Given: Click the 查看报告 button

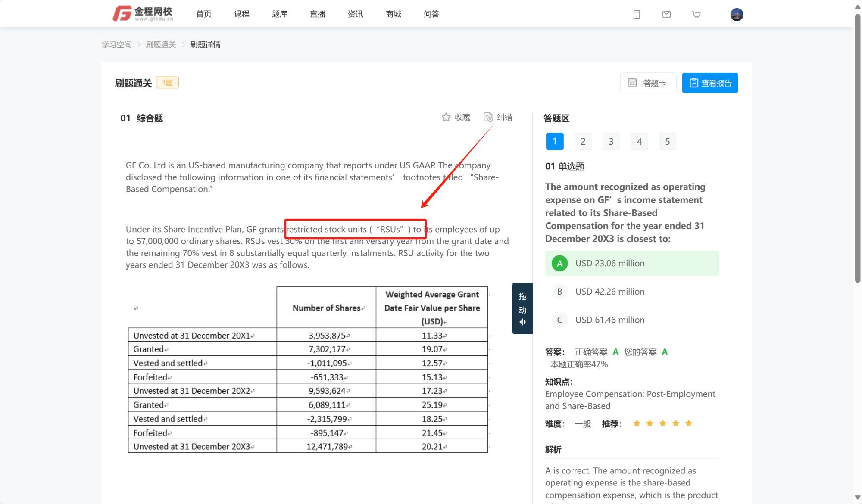Looking at the screenshot, I should (x=709, y=83).
